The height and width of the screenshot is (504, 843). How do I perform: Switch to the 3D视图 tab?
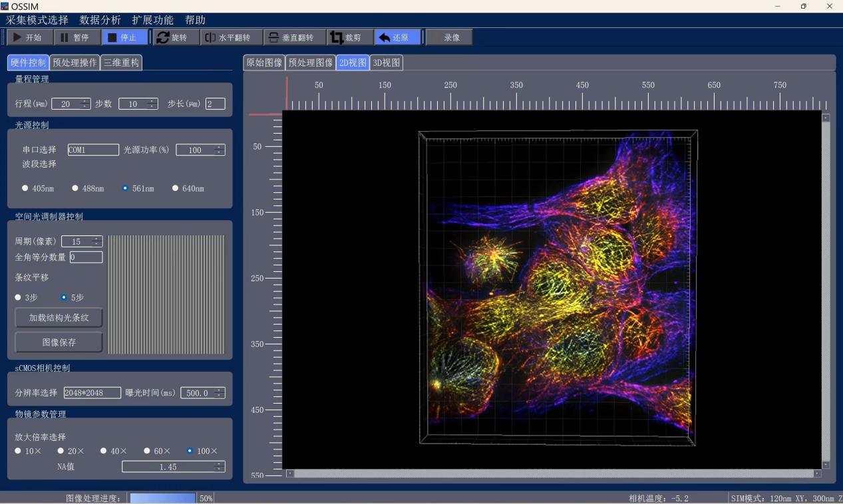387,63
